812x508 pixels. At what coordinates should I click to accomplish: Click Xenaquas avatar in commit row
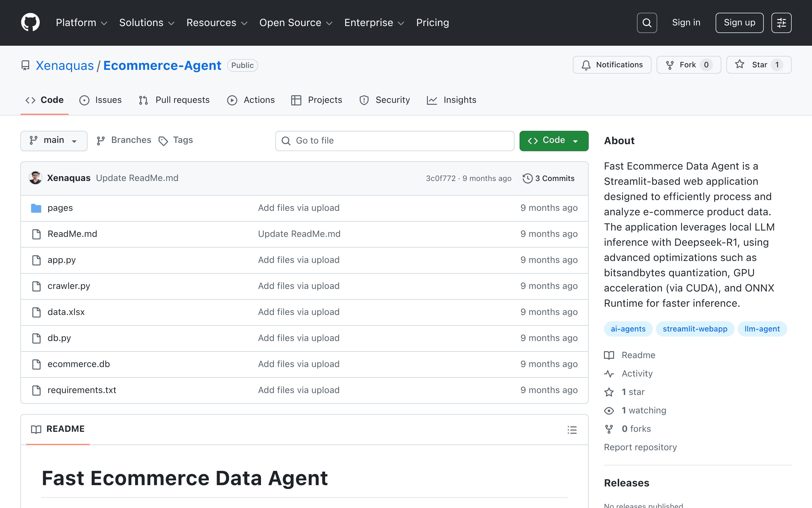tap(35, 178)
